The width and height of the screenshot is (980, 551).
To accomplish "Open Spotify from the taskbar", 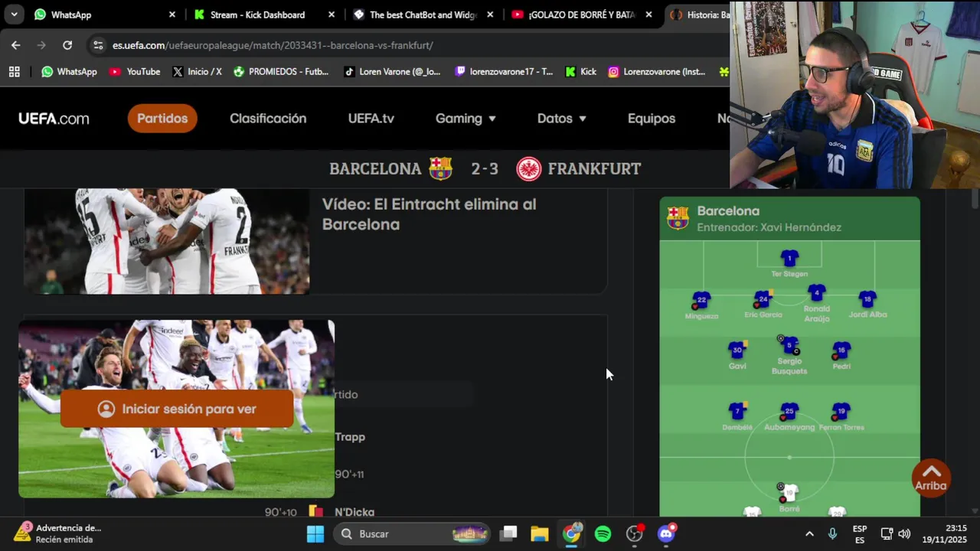I will [x=603, y=533].
